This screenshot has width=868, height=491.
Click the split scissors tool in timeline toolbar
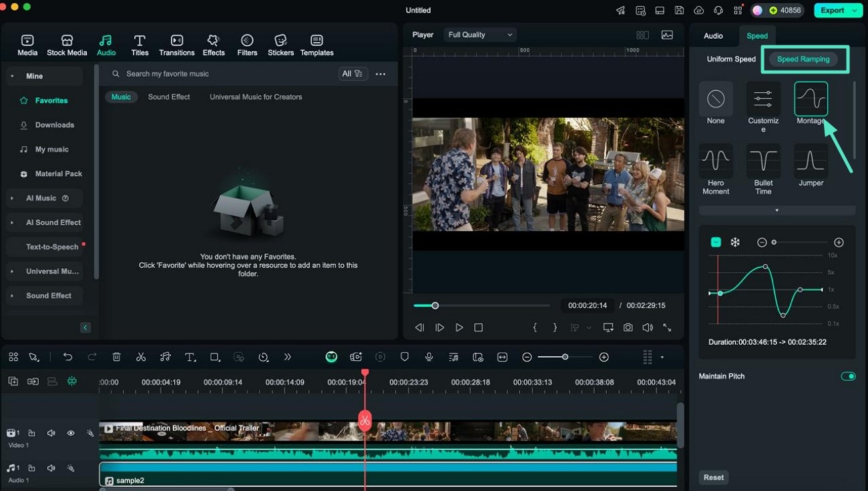coord(141,357)
